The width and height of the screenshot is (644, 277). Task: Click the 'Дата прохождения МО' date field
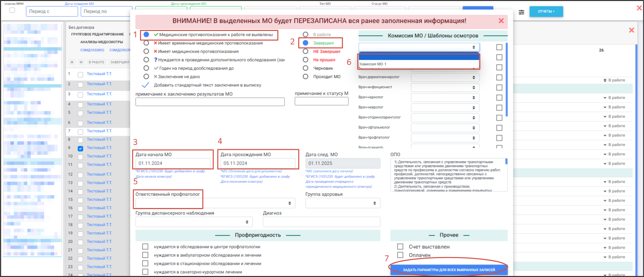click(x=257, y=163)
